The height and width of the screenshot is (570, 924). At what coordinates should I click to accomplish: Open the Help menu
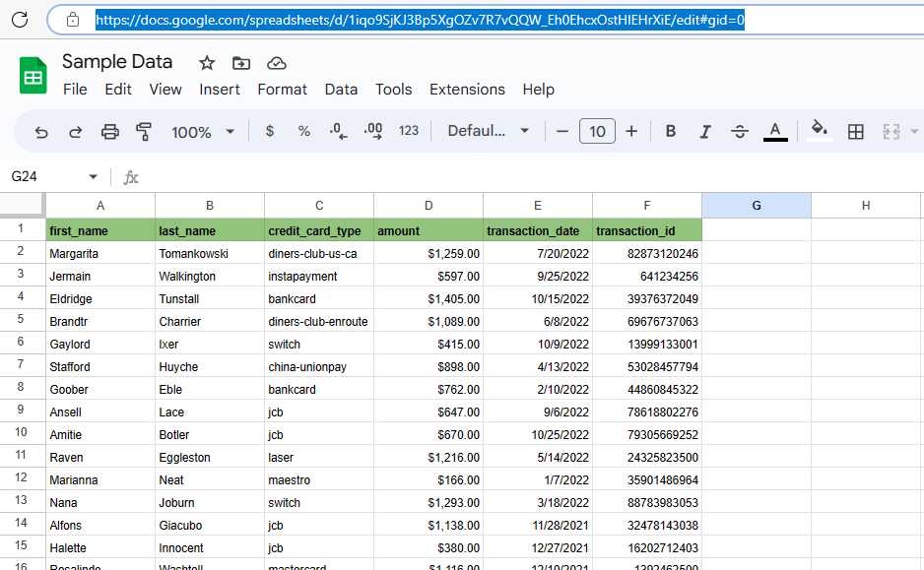pyautogui.click(x=539, y=90)
